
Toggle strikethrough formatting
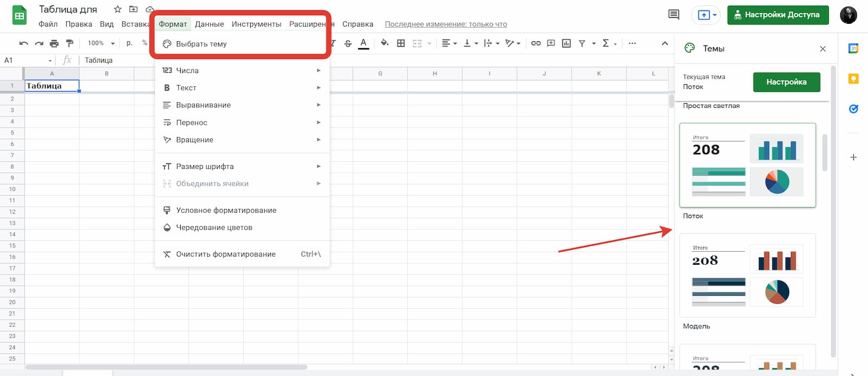point(348,43)
